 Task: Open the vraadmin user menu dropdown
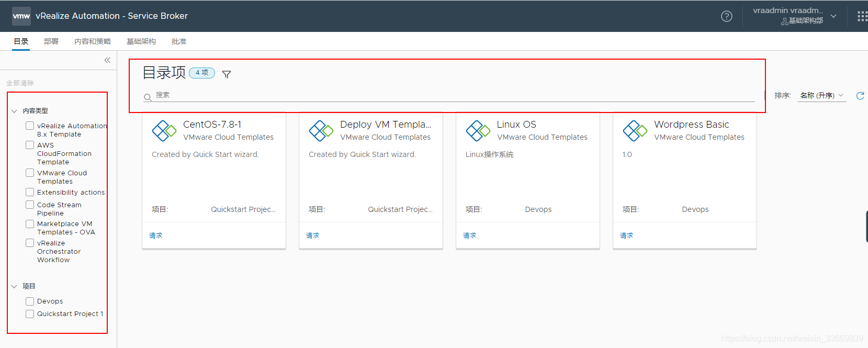[833, 16]
